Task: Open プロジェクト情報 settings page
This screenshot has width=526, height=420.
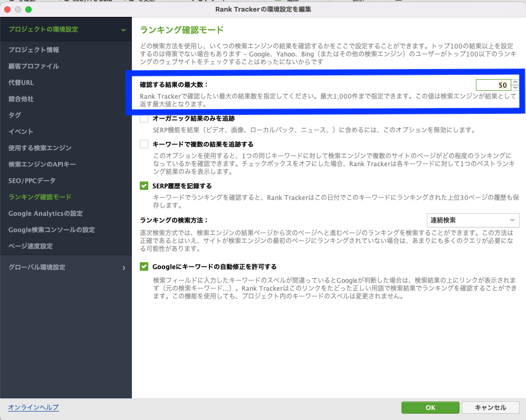Action: point(34,50)
